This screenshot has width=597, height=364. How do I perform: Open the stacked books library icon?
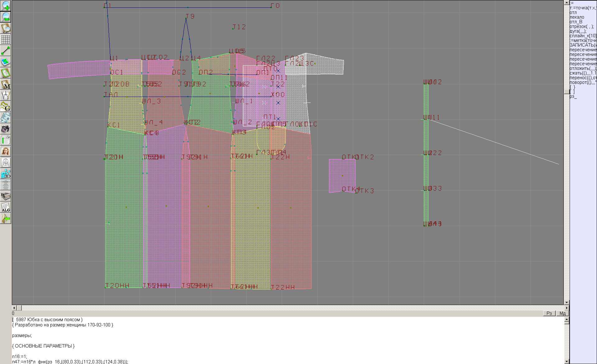pos(6,196)
